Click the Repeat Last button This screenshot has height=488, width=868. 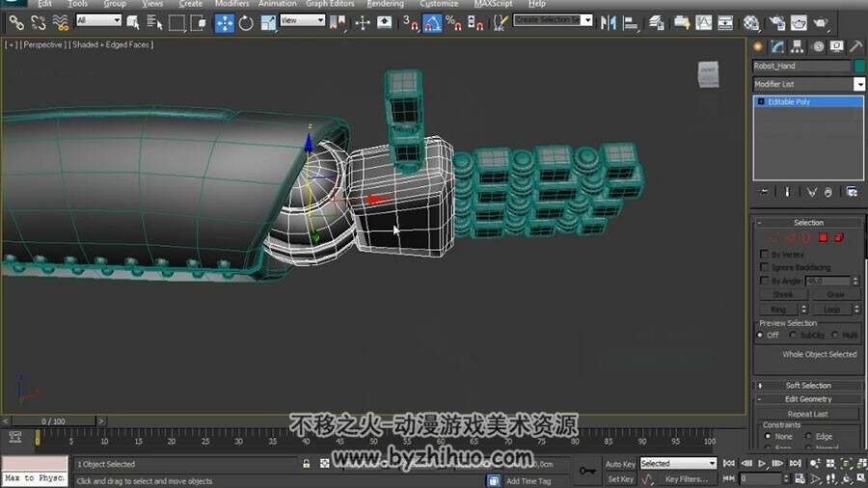[x=807, y=414]
